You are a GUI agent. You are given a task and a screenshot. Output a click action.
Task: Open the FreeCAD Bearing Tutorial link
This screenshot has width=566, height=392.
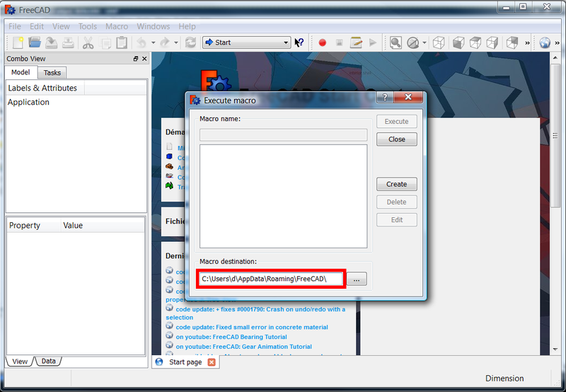click(231, 337)
